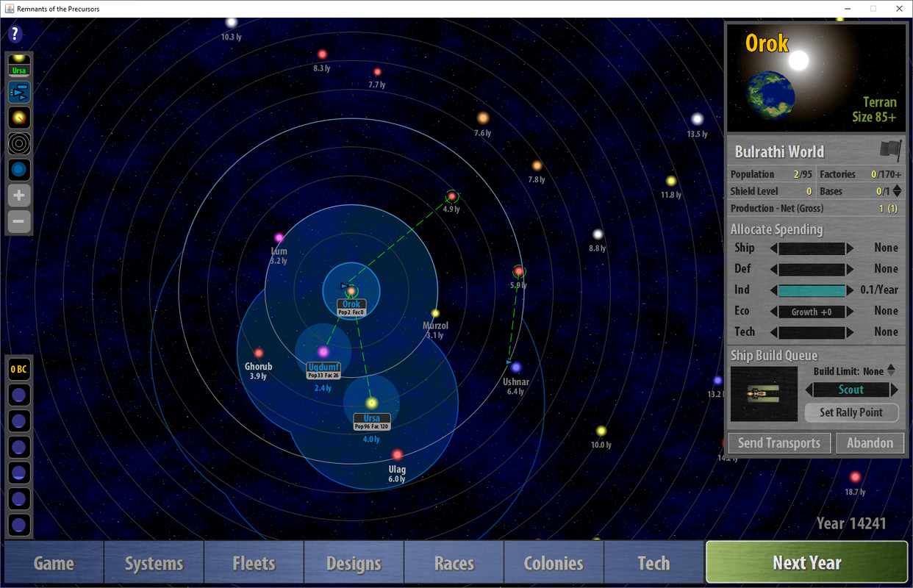Click the Ship spending slider bar
This screenshot has height=588, width=913.
tap(812, 248)
